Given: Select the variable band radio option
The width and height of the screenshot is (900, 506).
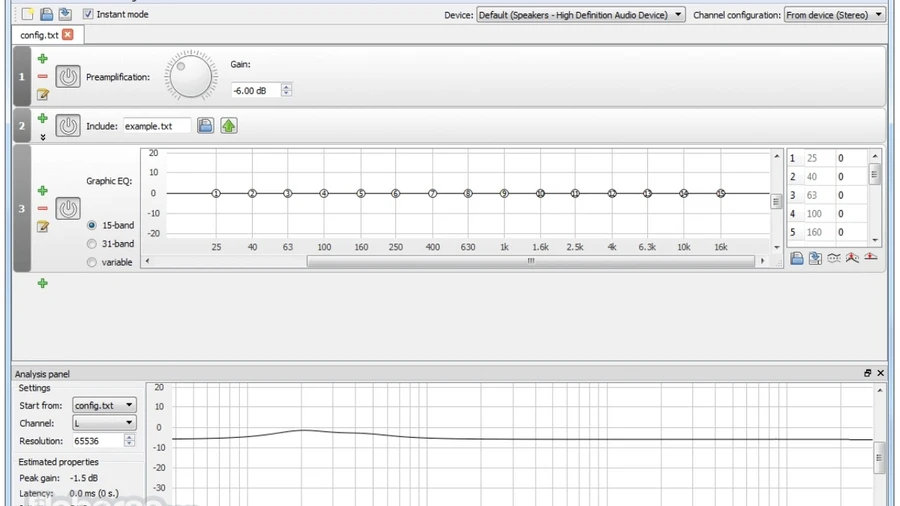Looking at the screenshot, I should tap(92, 262).
